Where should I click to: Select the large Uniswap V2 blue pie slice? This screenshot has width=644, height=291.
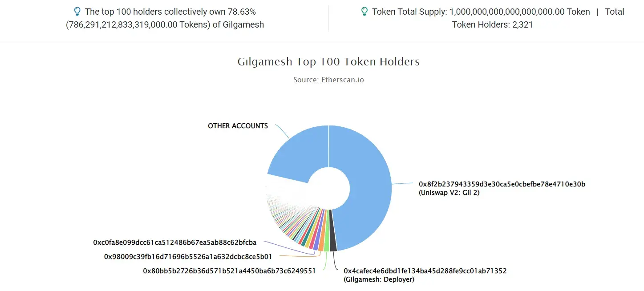tap(365, 187)
